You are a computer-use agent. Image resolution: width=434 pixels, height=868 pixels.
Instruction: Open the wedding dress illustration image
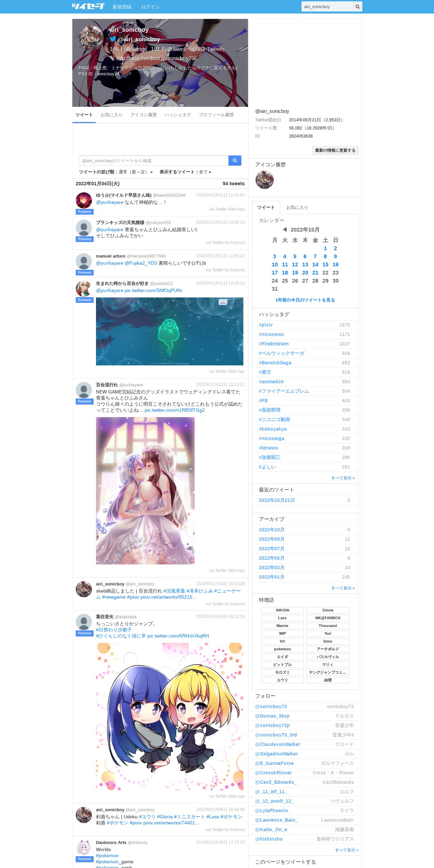pos(145,491)
